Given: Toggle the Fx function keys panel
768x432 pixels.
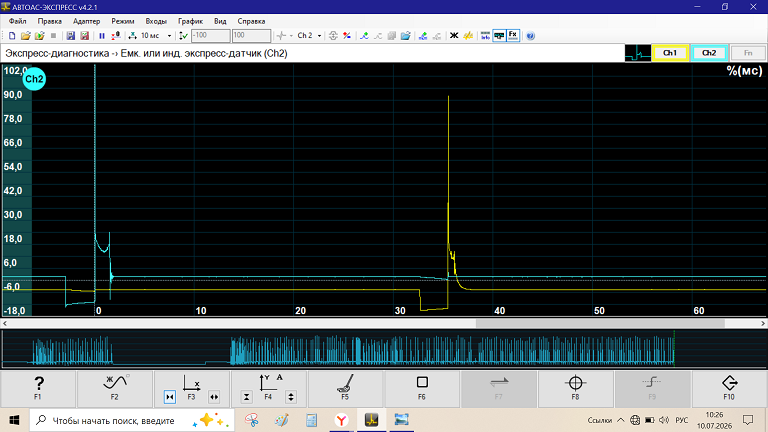Looking at the screenshot, I should pyautogui.click(x=513, y=36).
